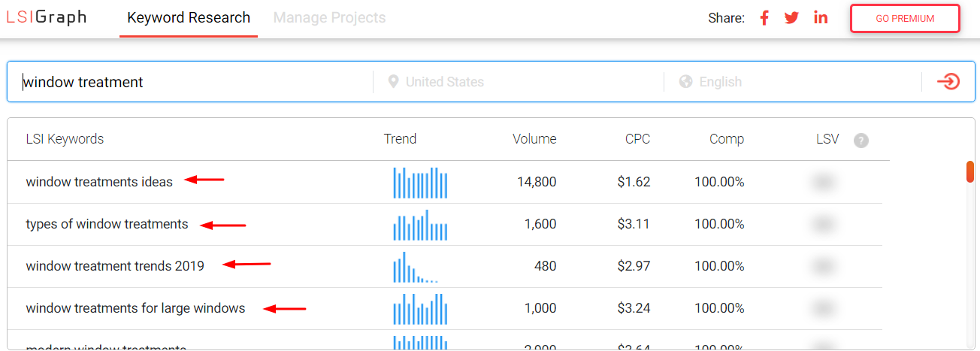Share on Twitter icon
Screen dimensions: 980x351
(791, 18)
